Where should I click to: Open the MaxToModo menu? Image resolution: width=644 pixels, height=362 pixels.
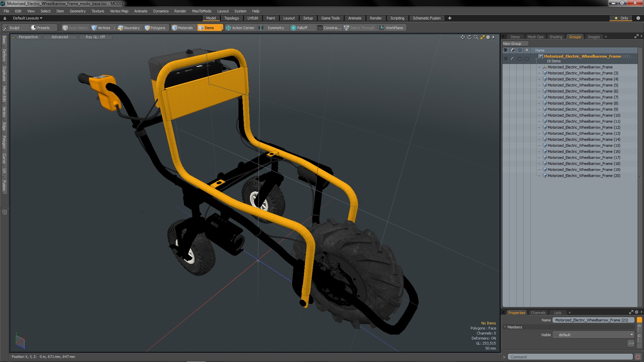(202, 11)
